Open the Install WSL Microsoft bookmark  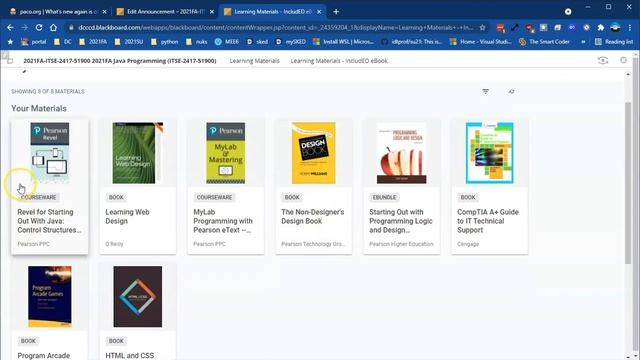pos(343,42)
